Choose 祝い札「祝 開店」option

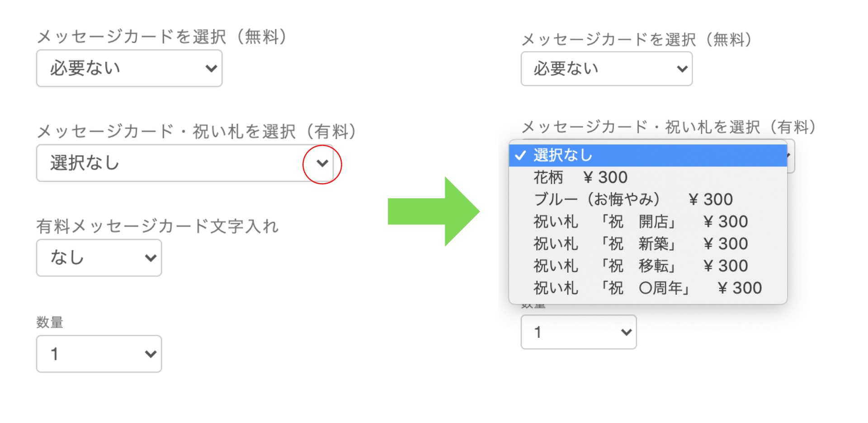640,222
